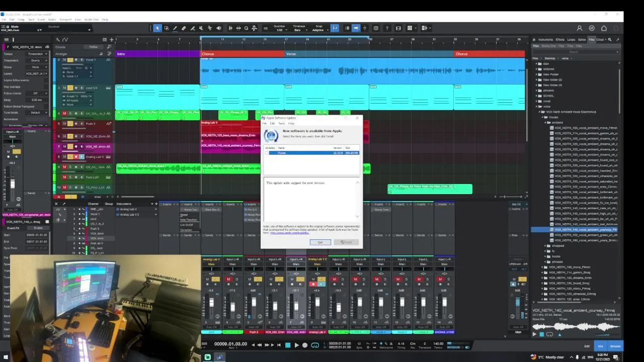Open the Transport menu
Viewport: 644px width, 362px height.
coord(65,20)
